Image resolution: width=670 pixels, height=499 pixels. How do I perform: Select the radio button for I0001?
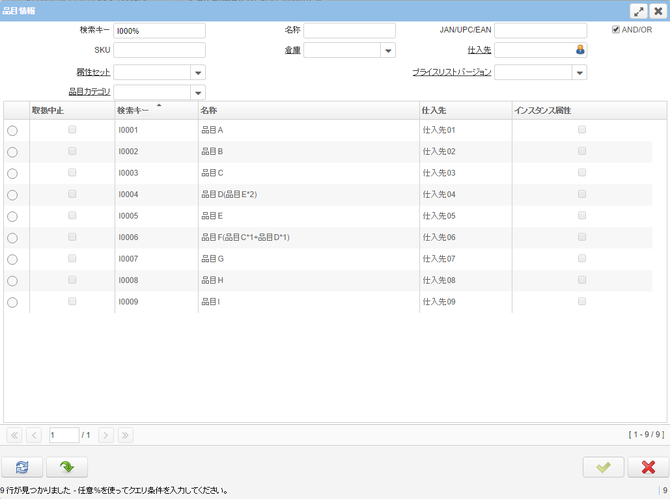[x=12, y=131]
